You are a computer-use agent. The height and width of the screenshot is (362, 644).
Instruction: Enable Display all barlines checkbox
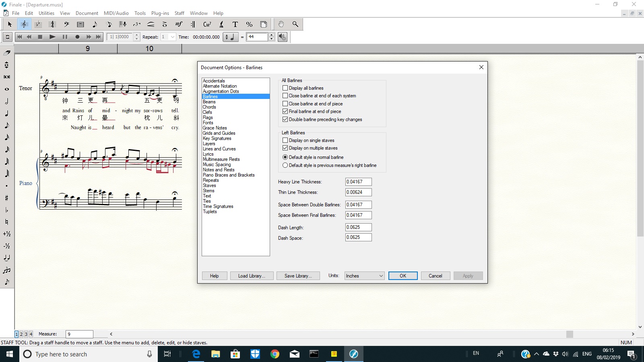tap(285, 88)
